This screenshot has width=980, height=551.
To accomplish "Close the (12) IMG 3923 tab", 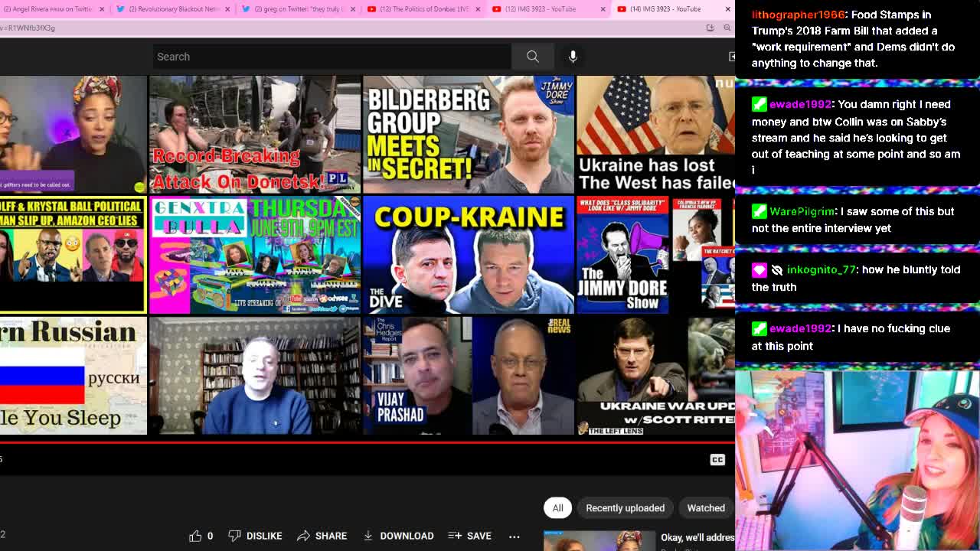I will 603,9.
